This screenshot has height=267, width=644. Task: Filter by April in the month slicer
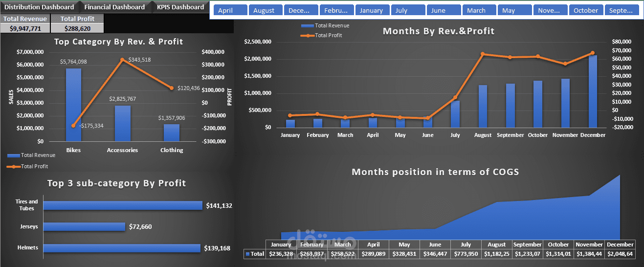pyautogui.click(x=230, y=10)
